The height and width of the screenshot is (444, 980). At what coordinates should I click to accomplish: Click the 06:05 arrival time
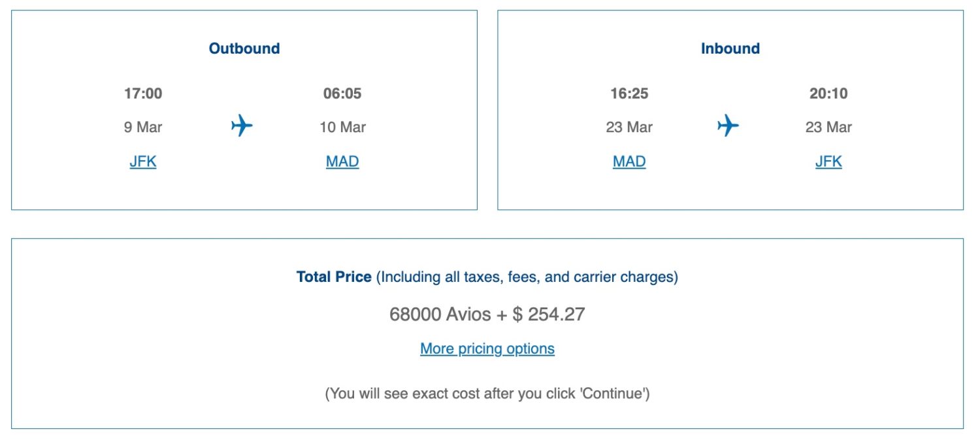click(x=342, y=94)
